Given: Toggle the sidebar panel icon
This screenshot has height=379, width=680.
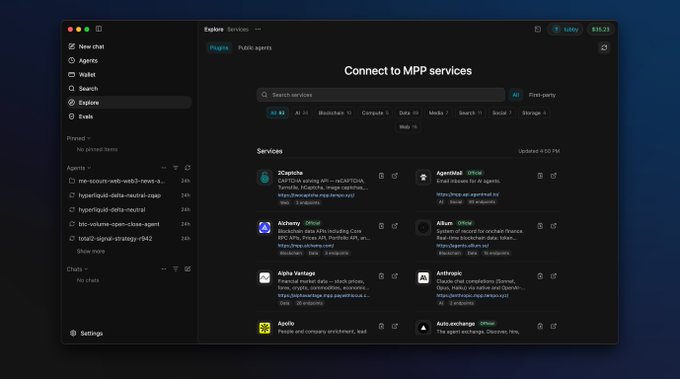Looking at the screenshot, I should pyautogui.click(x=99, y=29).
